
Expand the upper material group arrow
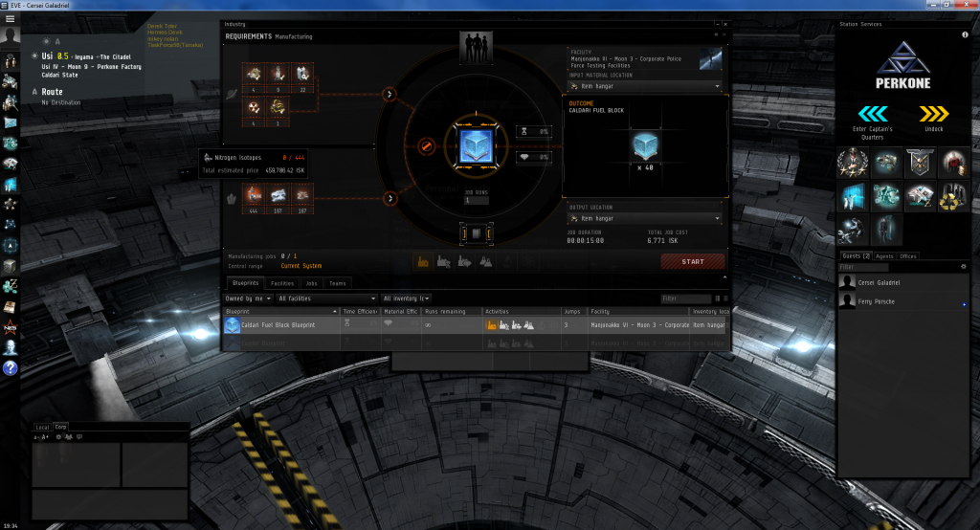[x=390, y=95]
